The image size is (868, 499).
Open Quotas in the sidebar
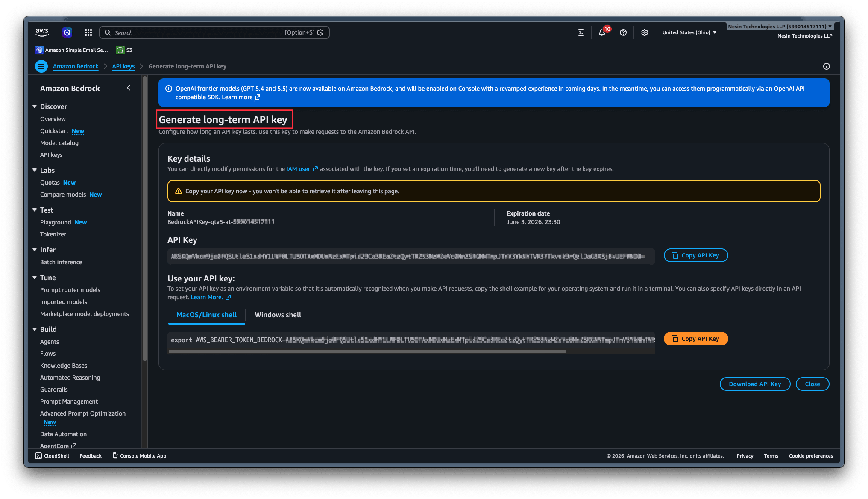[50, 183]
